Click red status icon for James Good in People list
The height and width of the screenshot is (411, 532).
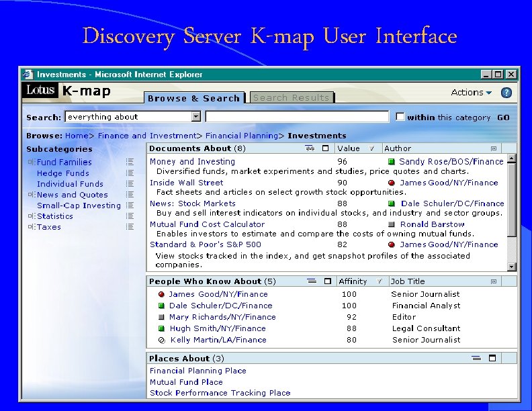coord(161,294)
